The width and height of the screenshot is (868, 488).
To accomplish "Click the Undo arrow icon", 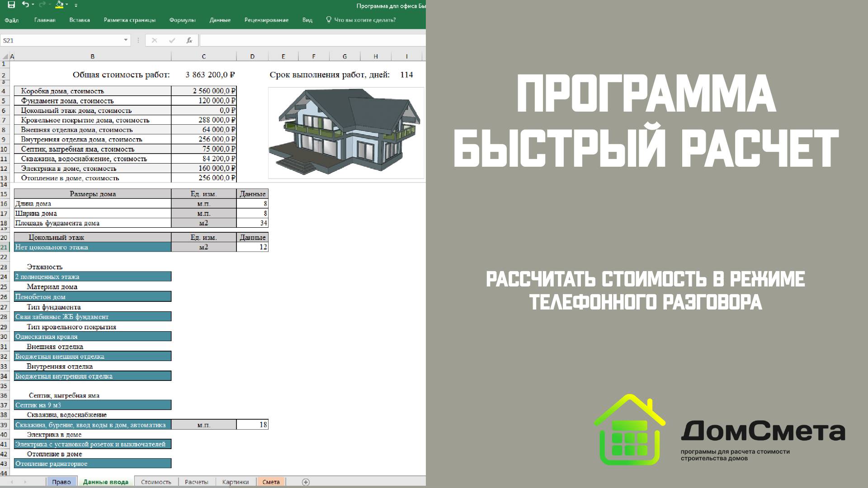I will [x=25, y=5].
